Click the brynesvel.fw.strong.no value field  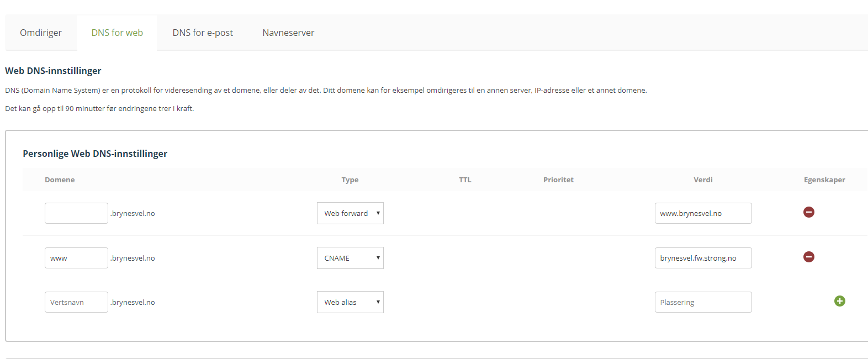pyautogui.click(x=703, y=258)
